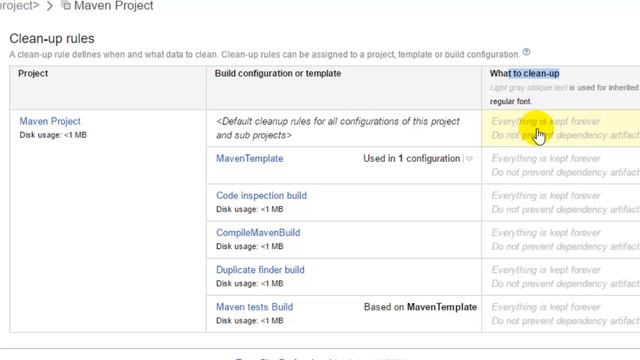Click the Maven Project breadcrumb title
The width and height of the screenshot is (640, 360).
[x=113, y=6]
